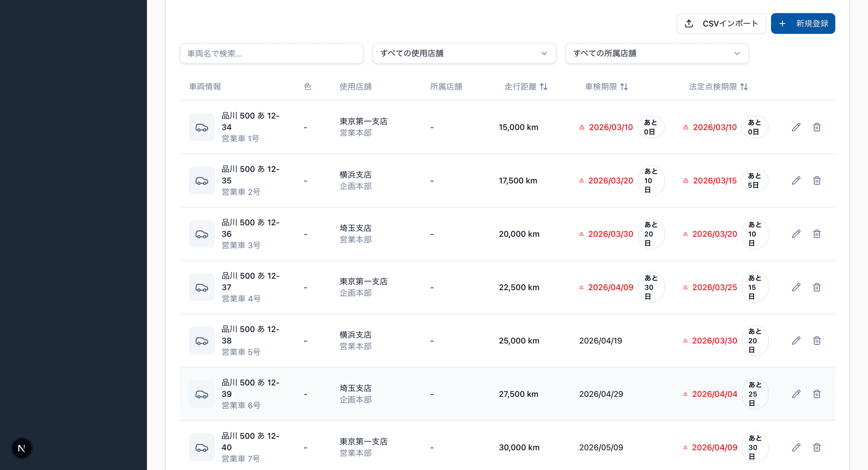Click the plus icon in 新規登録 button
Image resolution: width=868 pixels, height=470 pixels.
783,23
